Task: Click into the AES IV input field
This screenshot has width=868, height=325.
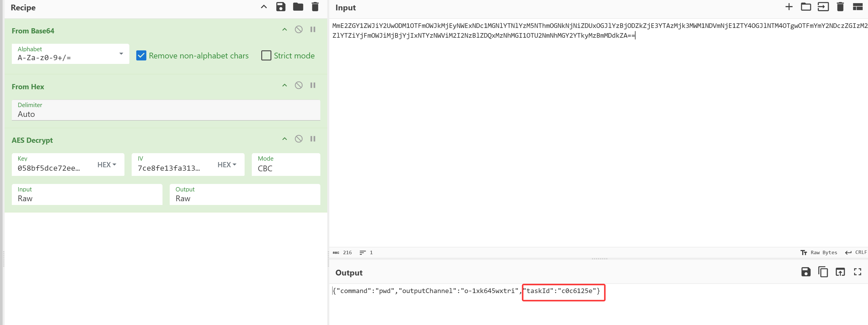Action: (x=172, y=168)
